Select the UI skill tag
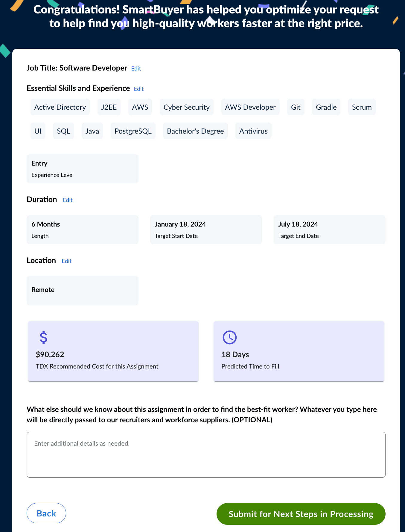This screenshot has width=405, height=532. pyautogui.click(x=38, y=131)
